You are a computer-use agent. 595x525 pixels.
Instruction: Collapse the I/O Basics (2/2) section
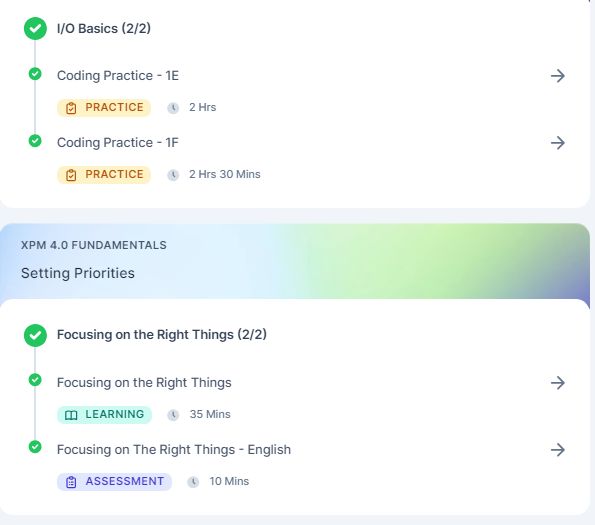(104, 28)
